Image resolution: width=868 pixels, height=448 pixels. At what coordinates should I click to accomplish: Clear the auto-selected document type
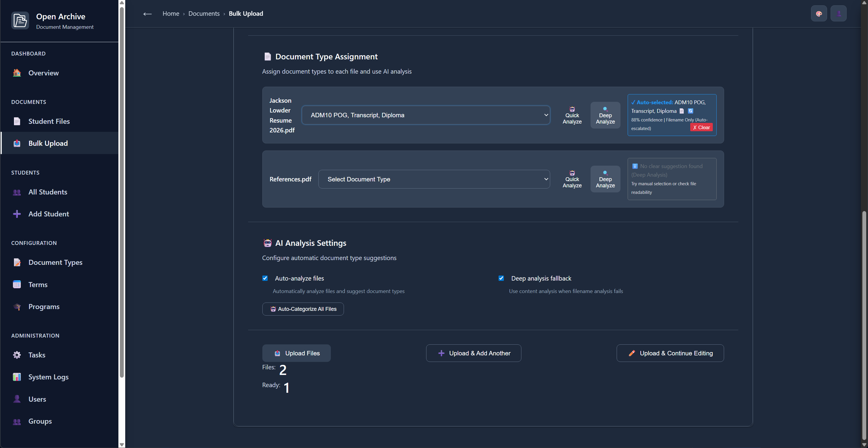click(x=701, y=127)
